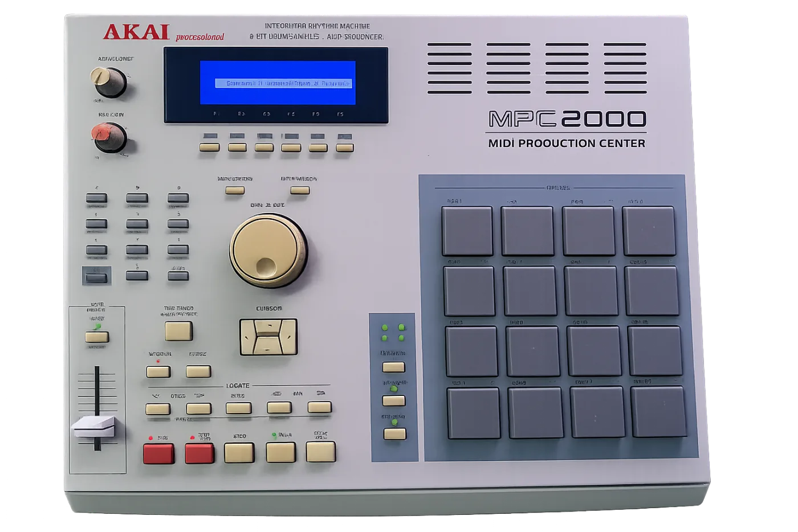Click the bottom-right numeric keypad key
The height and width of the screenshot is (532, 798).
click(x=178, y=276)
